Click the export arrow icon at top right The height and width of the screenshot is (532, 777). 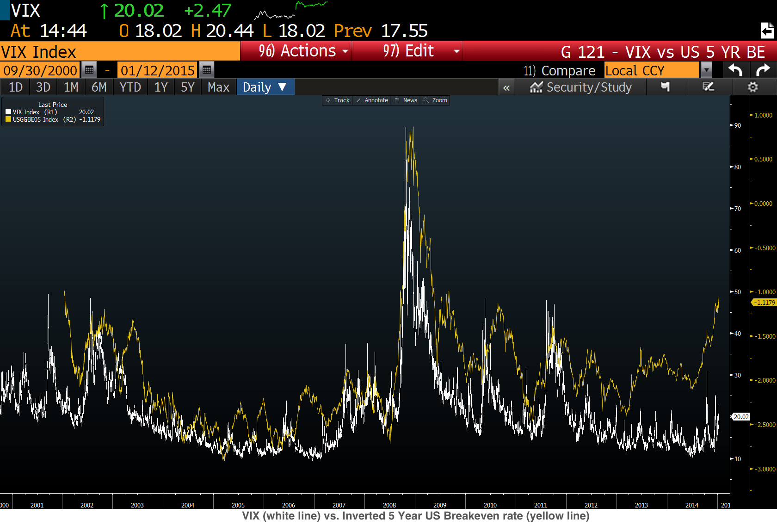(767, 31)
